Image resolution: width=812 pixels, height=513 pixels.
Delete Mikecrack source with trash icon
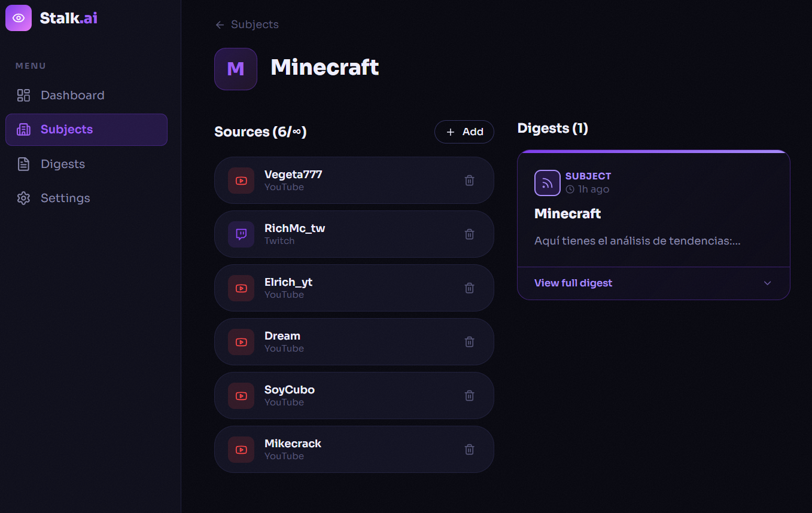(470, 450)
